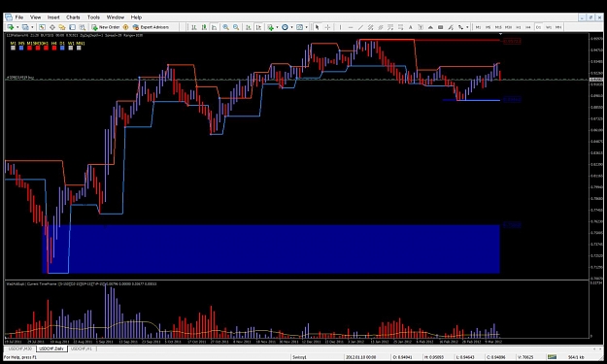The width and height of the screenshot is (607, 364).
Task: Switch chart to M30 timeframe
Action: 508,27
